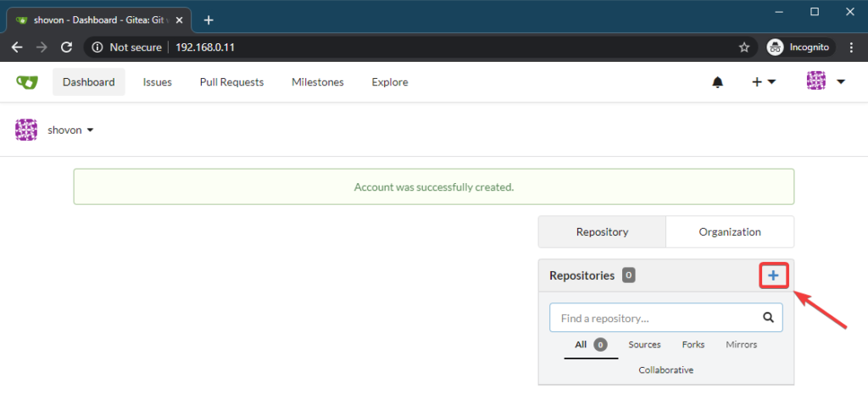The height and width of the screenshot is (411, 868).
Task: Show Mirrors repositories filter
Action: [741, 345]
